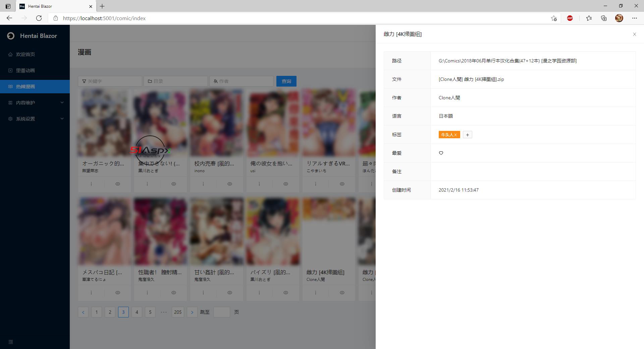644x349 pixels.
Task: Open cover thumbnail of オーガニック的 comic
Action: pyautogui.click(x=105, y=123)
